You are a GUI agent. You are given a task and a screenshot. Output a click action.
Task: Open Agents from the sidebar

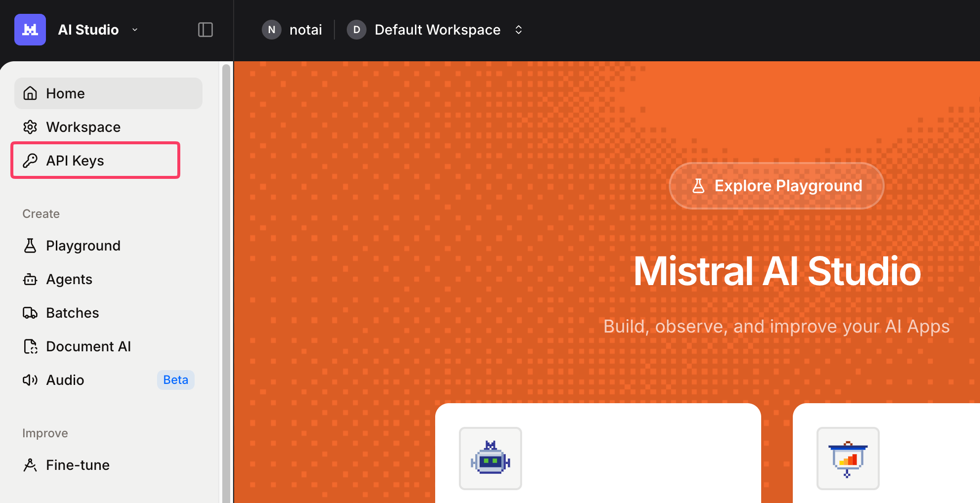69,279
